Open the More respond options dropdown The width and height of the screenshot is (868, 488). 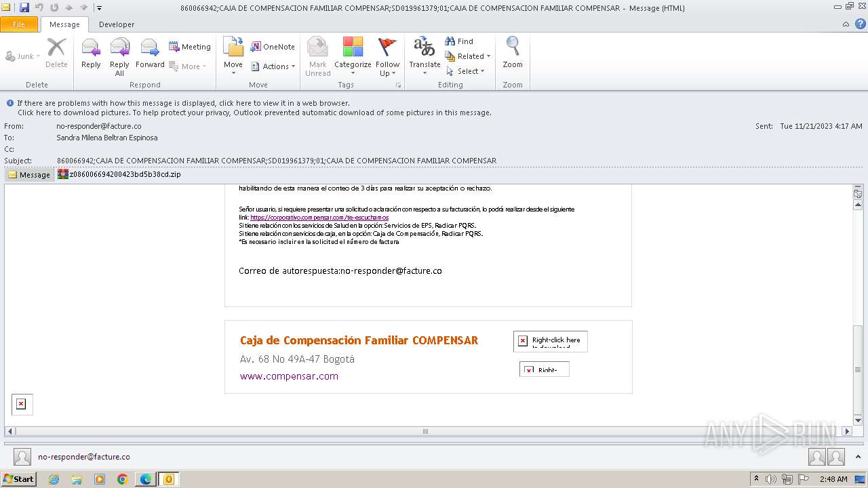coord(188,66)
